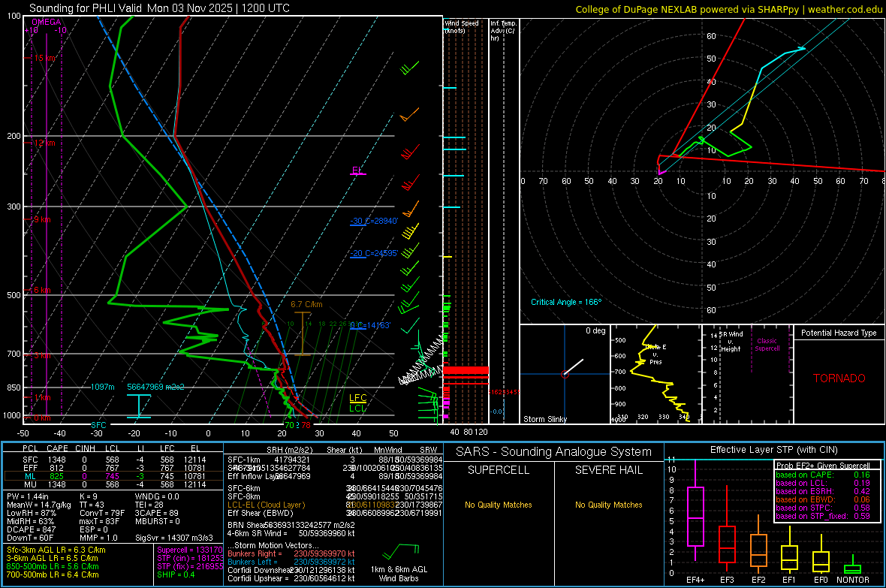Click the '-20 C=24595'' label
This screenshot has width=886, height=588.
click(374, 253)
